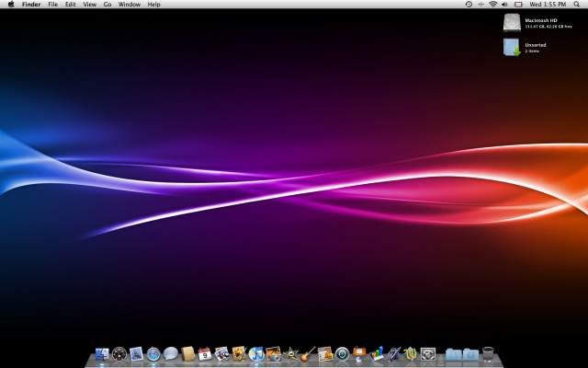588x368 pixels.
Task: Open the Documents stack folder in dock
Action: 453,354
